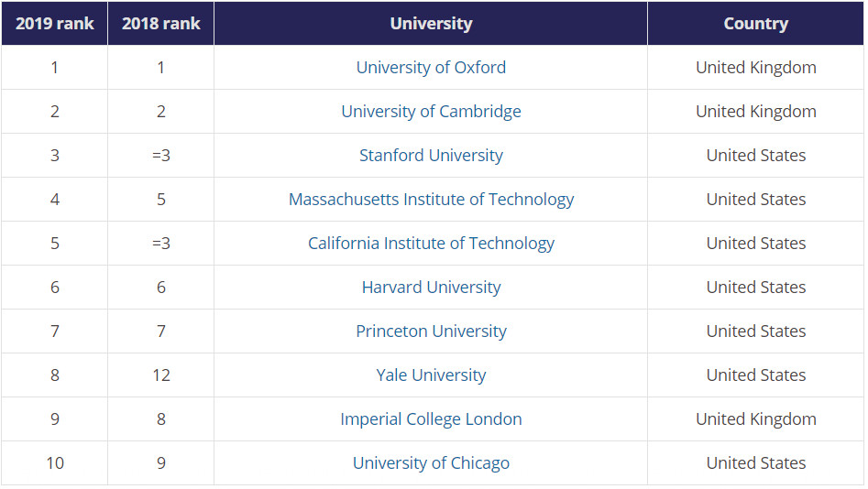868x489 pixels.
Task: Click the Country column header
Action: point(755,24)
